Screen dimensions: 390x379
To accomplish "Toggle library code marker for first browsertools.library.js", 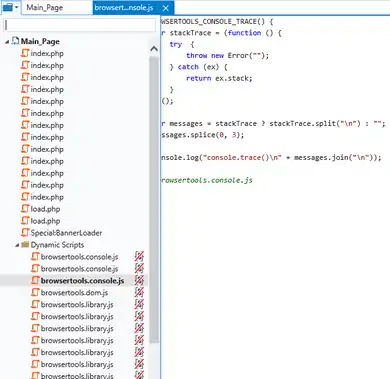I will (139, 304).
